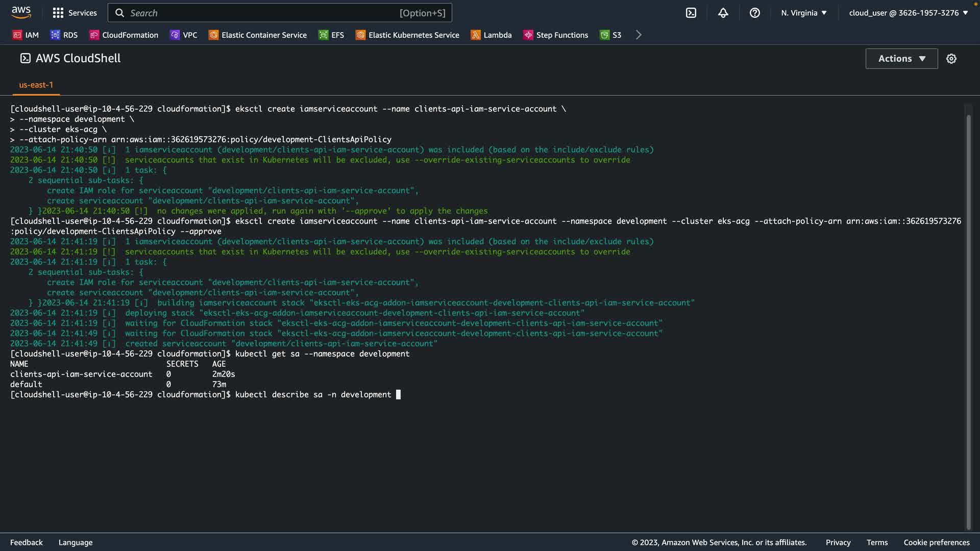The height and width of the screenshot is (551, 980).
Task: Open Cookie preferences link
Action: coord(936,542)
